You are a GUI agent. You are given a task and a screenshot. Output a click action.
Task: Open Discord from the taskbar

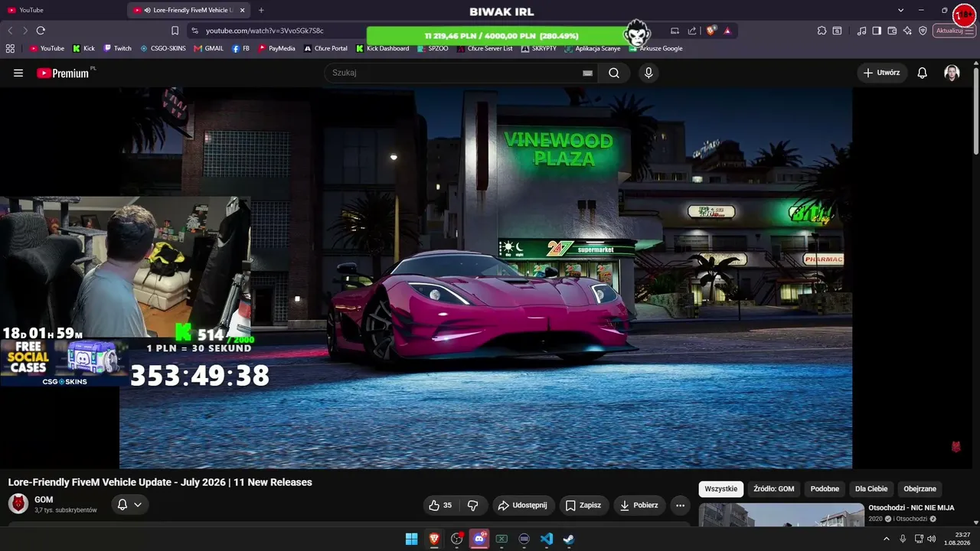[479, 539]
